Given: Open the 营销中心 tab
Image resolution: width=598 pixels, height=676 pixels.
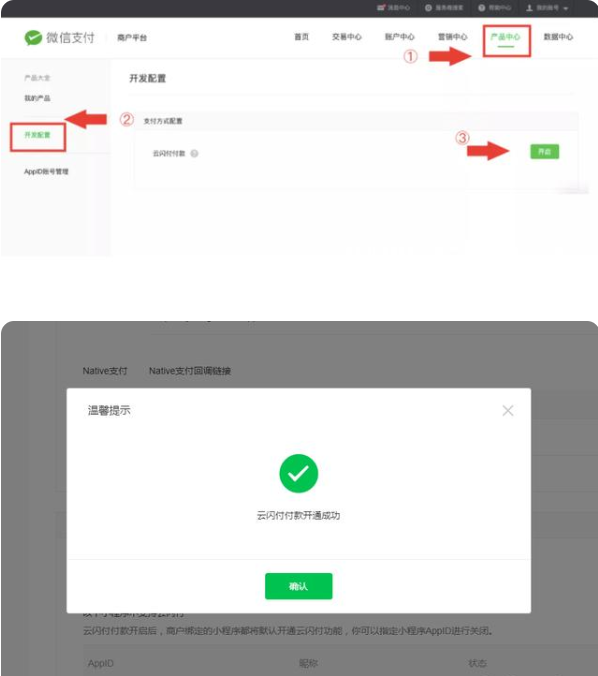Looking at the screenshot, I should tap(453, 37).
